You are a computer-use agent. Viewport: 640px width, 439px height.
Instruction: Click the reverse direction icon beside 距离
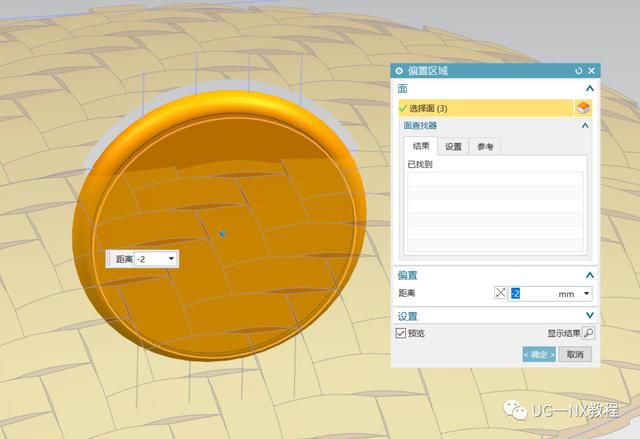500,293
